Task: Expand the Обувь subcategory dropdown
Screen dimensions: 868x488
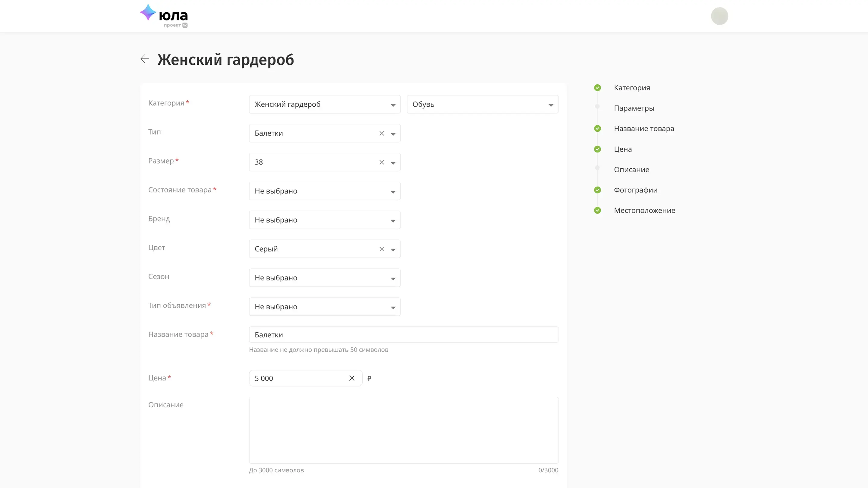Action: click(x=482, y=105)
